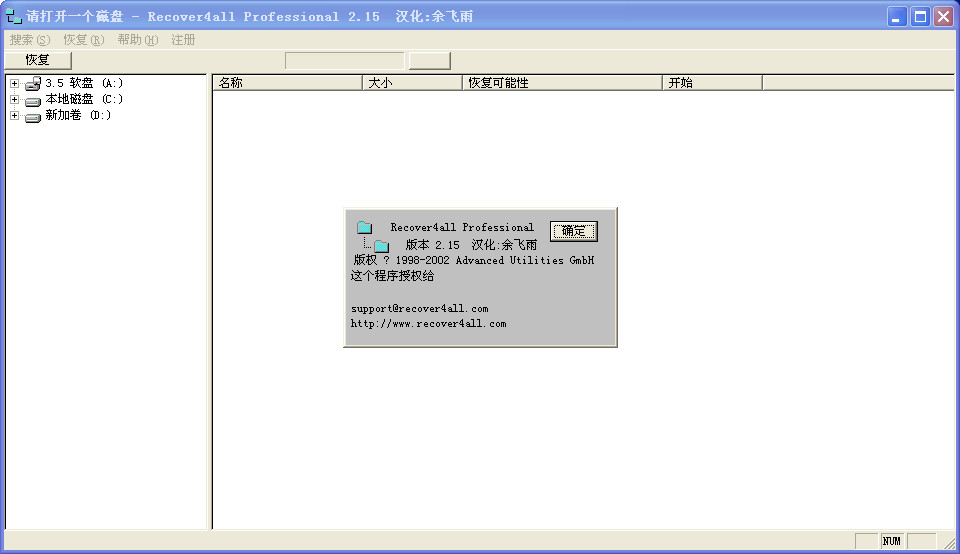Maximize the Recover4all window

click(920, 17)
